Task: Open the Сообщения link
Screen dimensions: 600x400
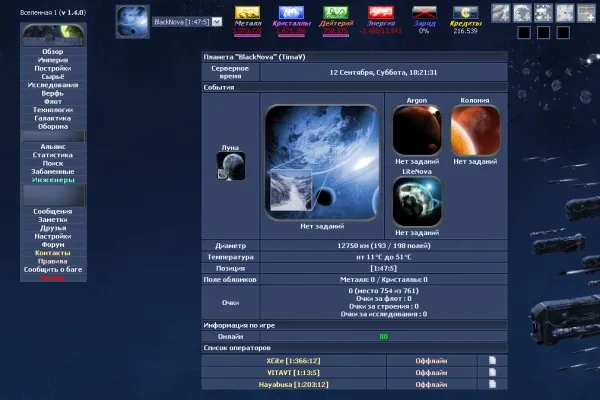Action: click(53, 211)
